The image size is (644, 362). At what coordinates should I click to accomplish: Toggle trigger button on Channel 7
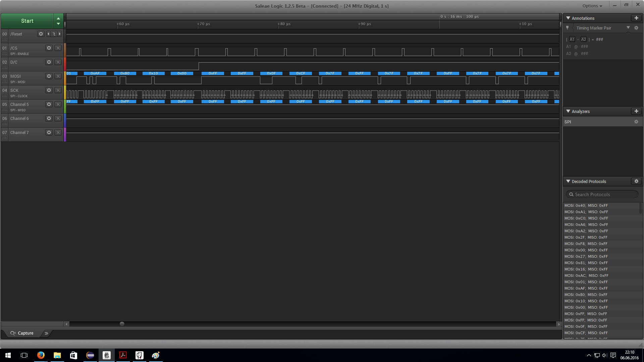(x=58, y=132)
